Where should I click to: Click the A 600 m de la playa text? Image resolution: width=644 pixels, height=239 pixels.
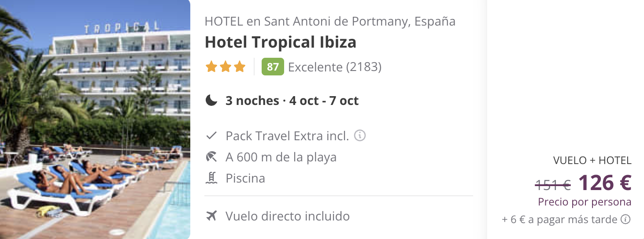click(281, 157)
